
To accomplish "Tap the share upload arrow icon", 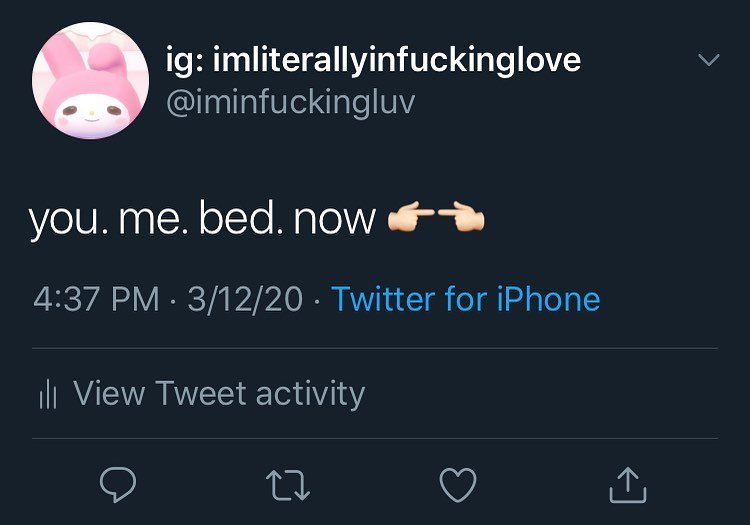I will click(628, 486).
